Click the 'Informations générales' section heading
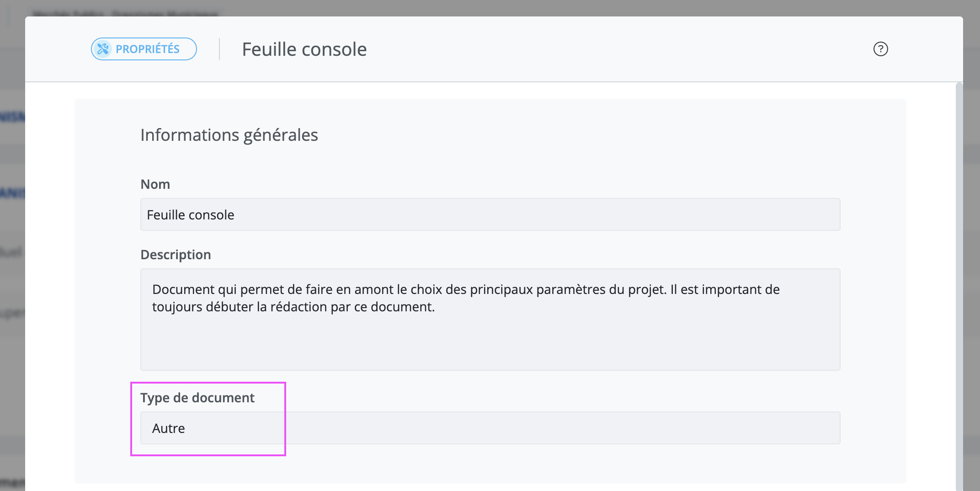The width and height of the screenshot is (980, 491). 229,135
